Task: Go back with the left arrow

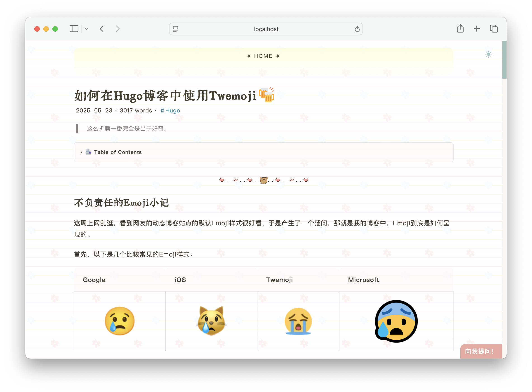Action: click(102, 29)
